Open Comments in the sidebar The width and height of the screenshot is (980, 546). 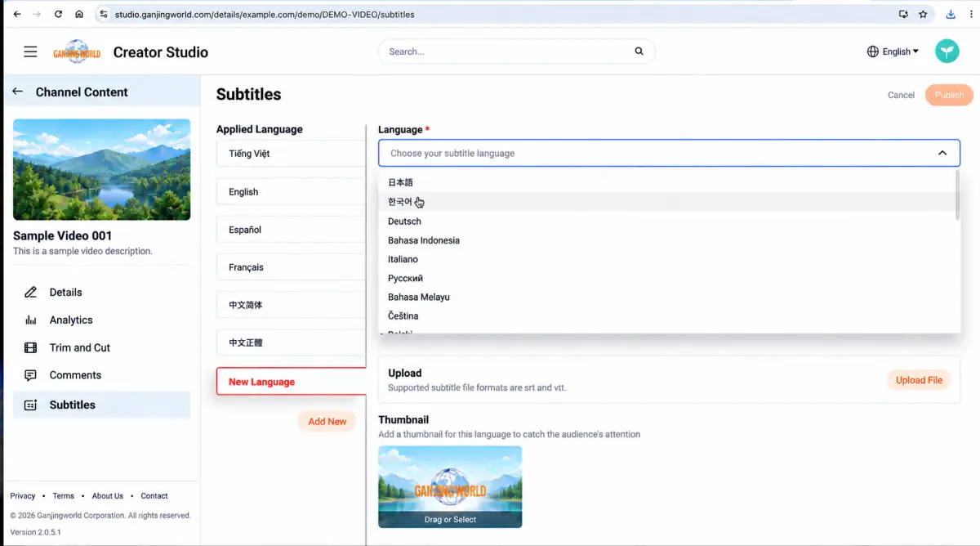[101, 375]
